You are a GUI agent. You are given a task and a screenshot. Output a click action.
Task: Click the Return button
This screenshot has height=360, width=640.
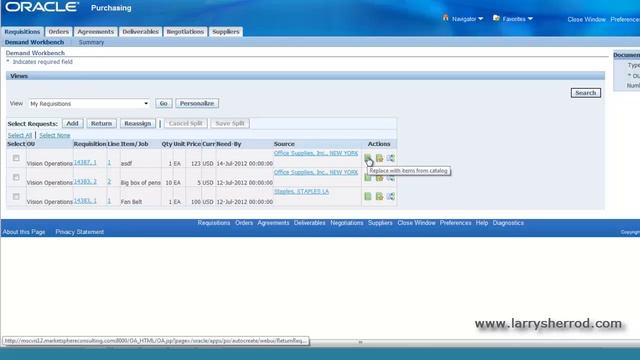(101, 123)
